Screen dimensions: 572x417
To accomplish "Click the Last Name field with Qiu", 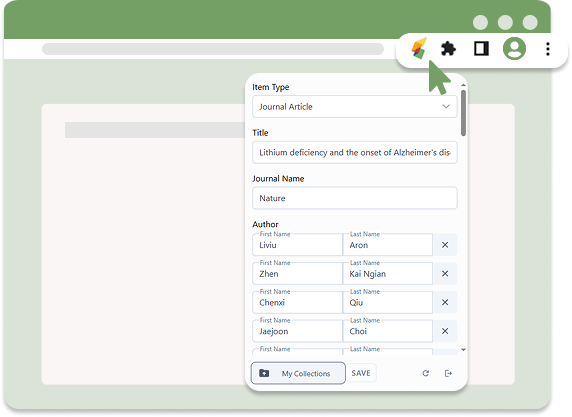I will pos(388,302).
